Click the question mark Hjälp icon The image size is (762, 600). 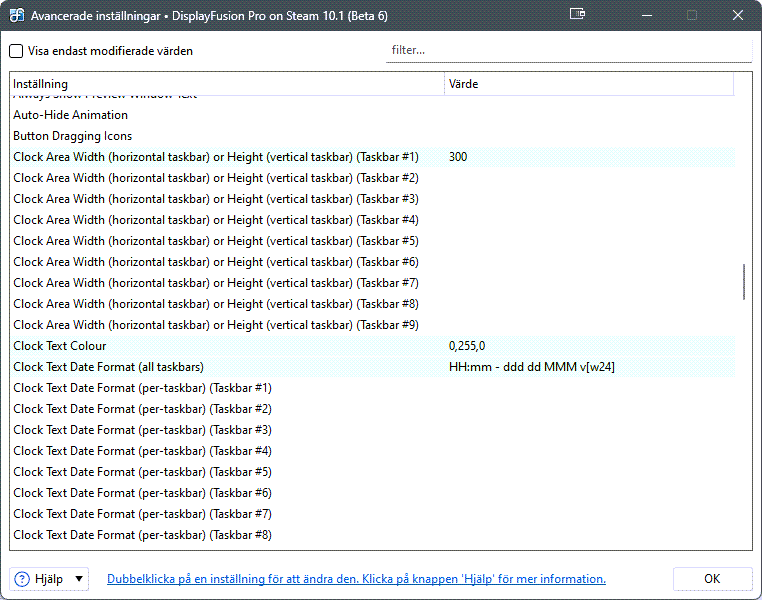coord(22,579)
